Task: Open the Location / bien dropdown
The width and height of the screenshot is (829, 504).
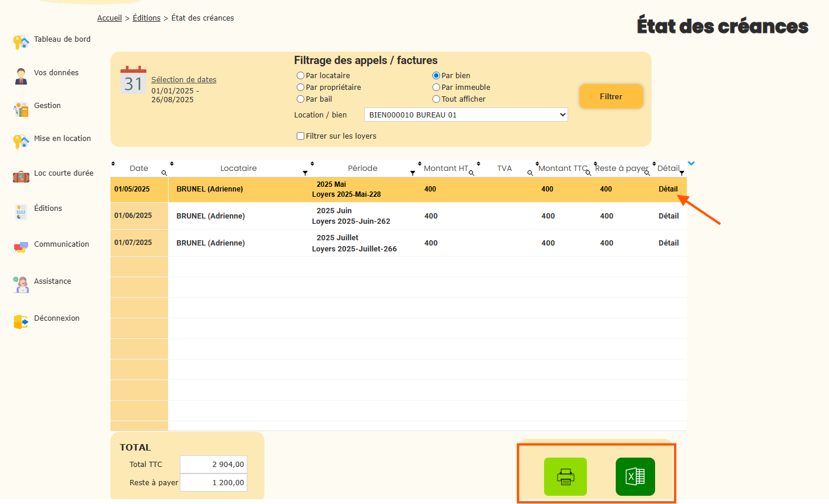Action: click(x=466, y=115)
